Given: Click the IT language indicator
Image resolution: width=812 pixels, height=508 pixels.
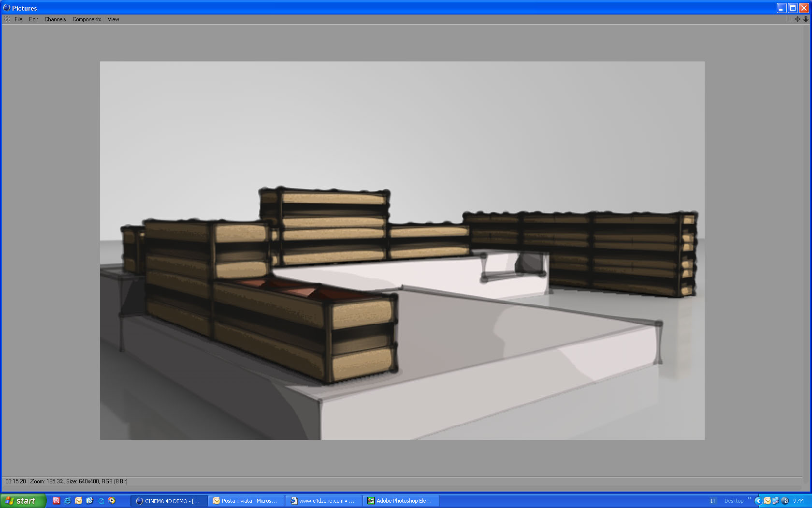Looking at the screenshot, I should [712, 501].
